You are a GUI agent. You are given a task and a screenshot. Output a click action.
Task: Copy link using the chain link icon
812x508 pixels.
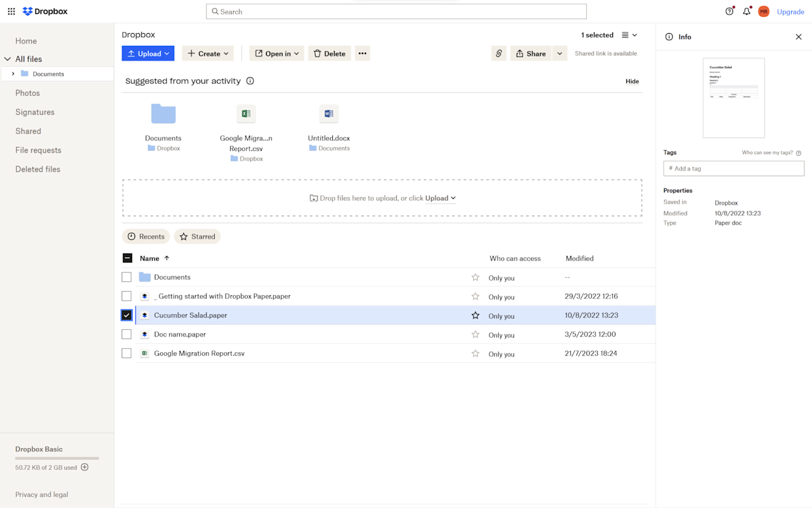(498, 53)
